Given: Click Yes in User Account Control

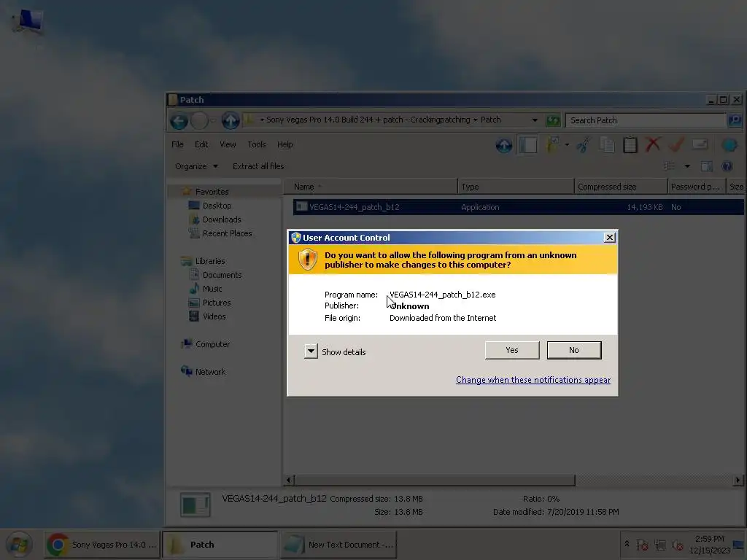Looking at the screenshot, I should pos(512,350).
